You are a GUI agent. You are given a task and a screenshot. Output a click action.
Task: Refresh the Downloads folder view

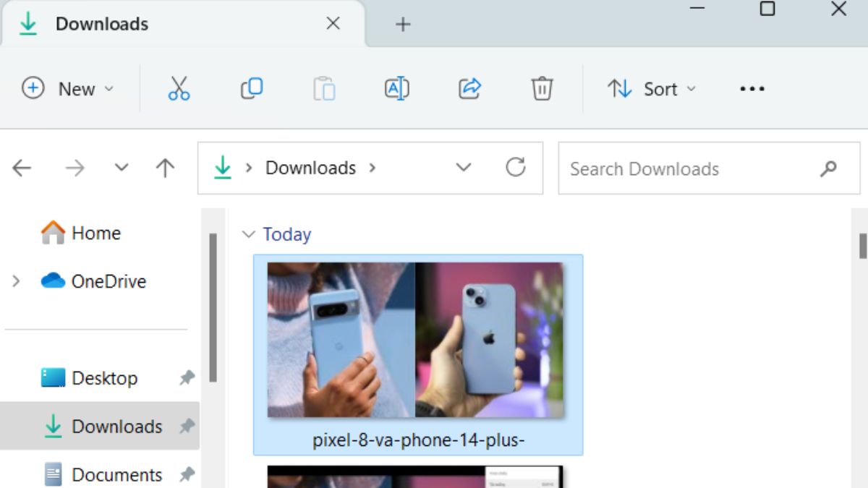515,168
